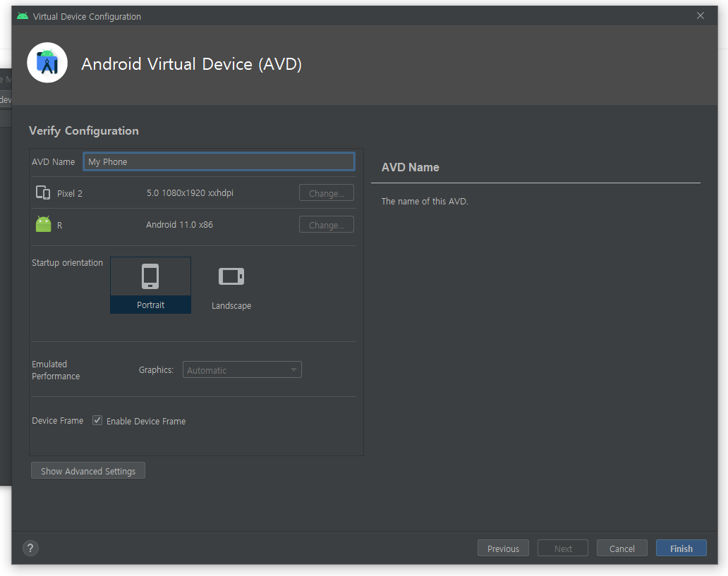Viewport: 728px width, 576px height.
Task: Click the green Android R system image icon
Action: pos(43,224)
